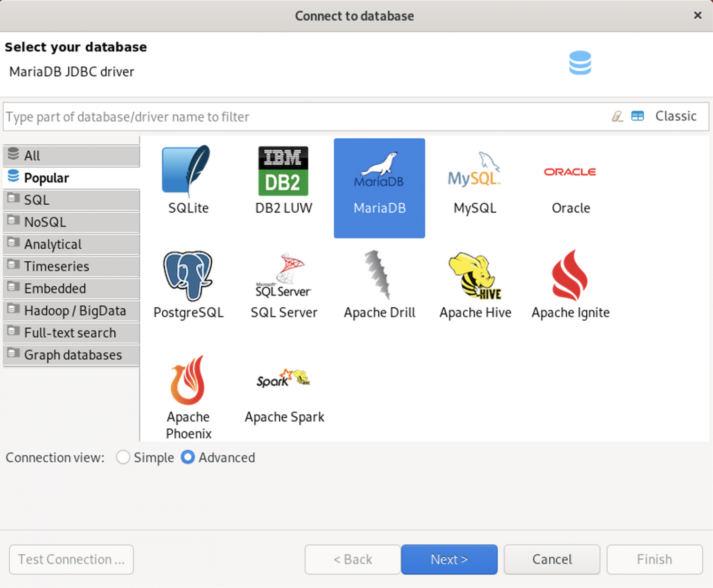This screenshot has height=588, width=713.
Task: Clear the filter using the eraser icon
Action: [x=617, y=116]
